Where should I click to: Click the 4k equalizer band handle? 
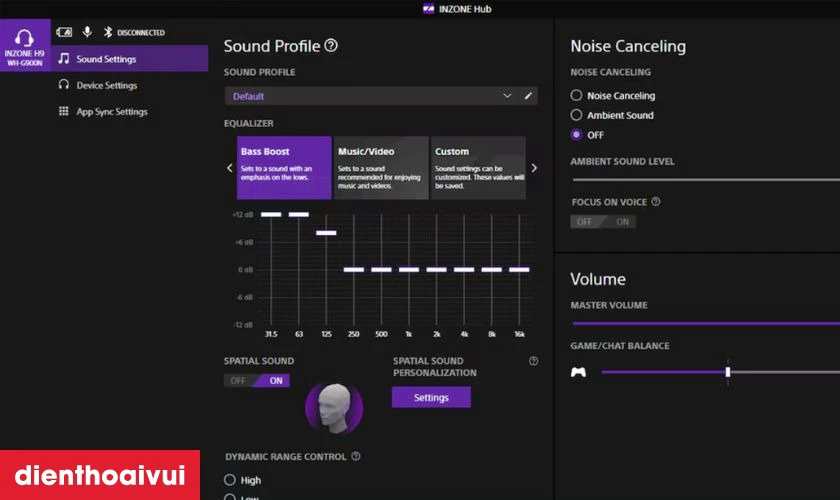[464, 270]
